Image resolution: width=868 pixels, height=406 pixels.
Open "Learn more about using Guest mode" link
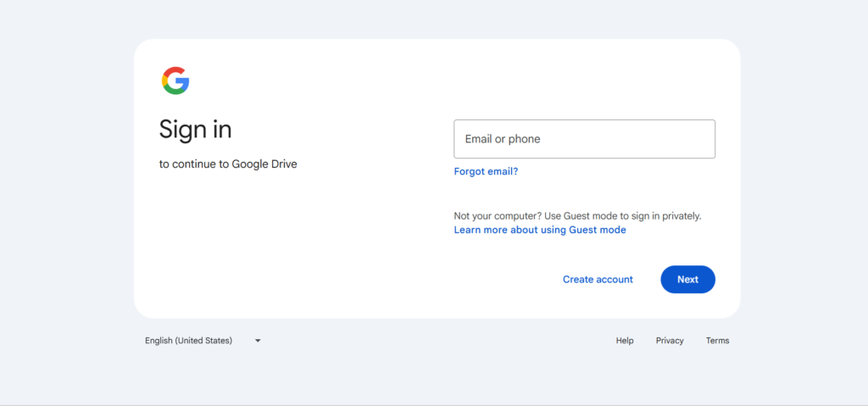540,230
